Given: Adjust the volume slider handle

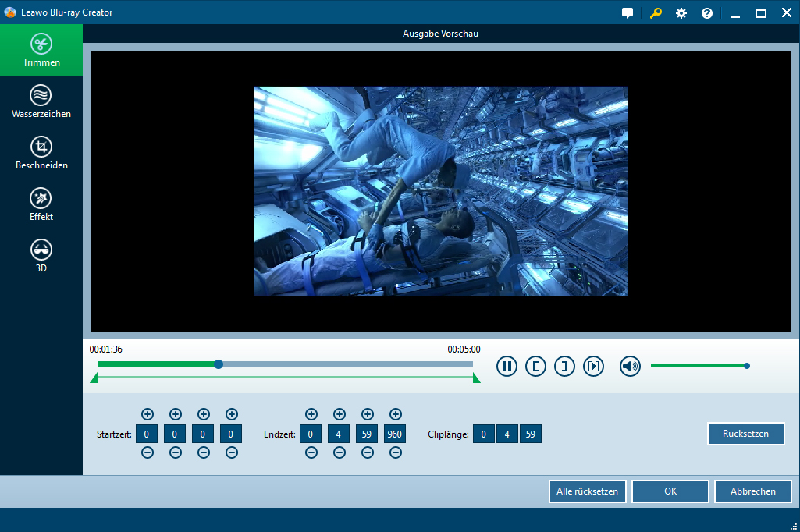Looking at the screenshot, I should click(x=747, y=366).
